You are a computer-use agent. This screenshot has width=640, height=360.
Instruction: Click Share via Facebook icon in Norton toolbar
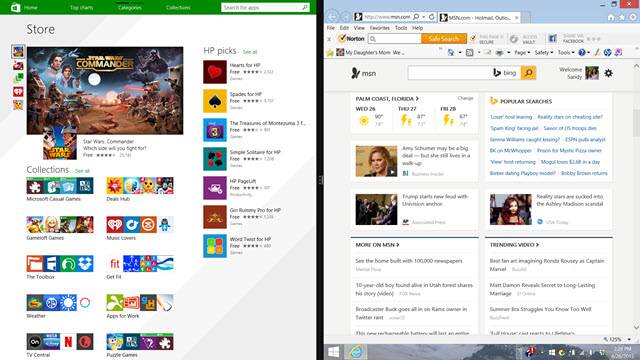coord(552,39)
